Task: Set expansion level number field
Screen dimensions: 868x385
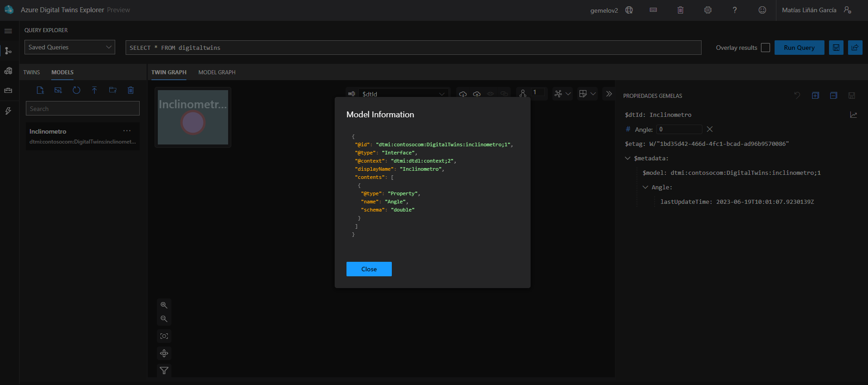Action: [538, 92]
